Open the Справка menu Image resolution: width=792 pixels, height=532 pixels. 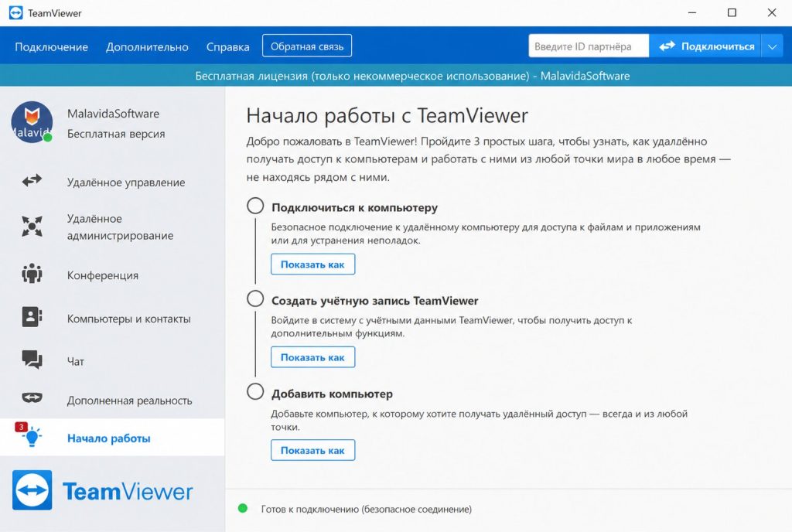pos(228,47)
